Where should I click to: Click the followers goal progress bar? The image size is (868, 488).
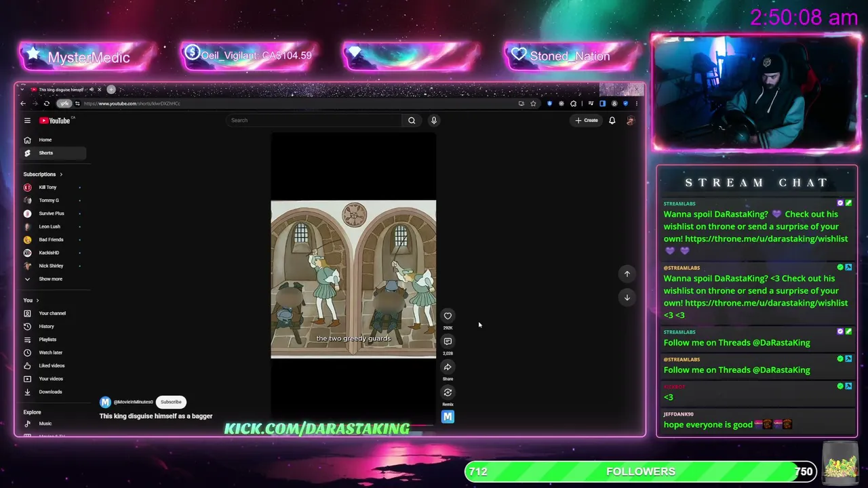[641, 472]
